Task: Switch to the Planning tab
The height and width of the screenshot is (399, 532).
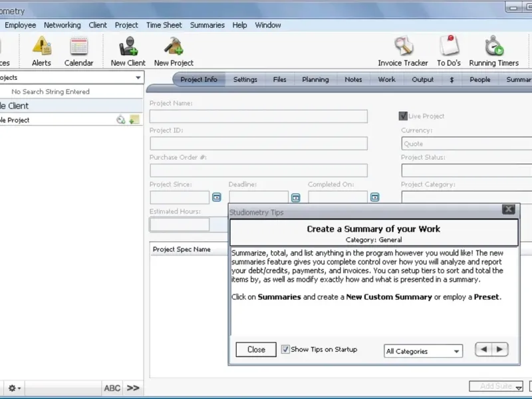Action: [315, 79]
